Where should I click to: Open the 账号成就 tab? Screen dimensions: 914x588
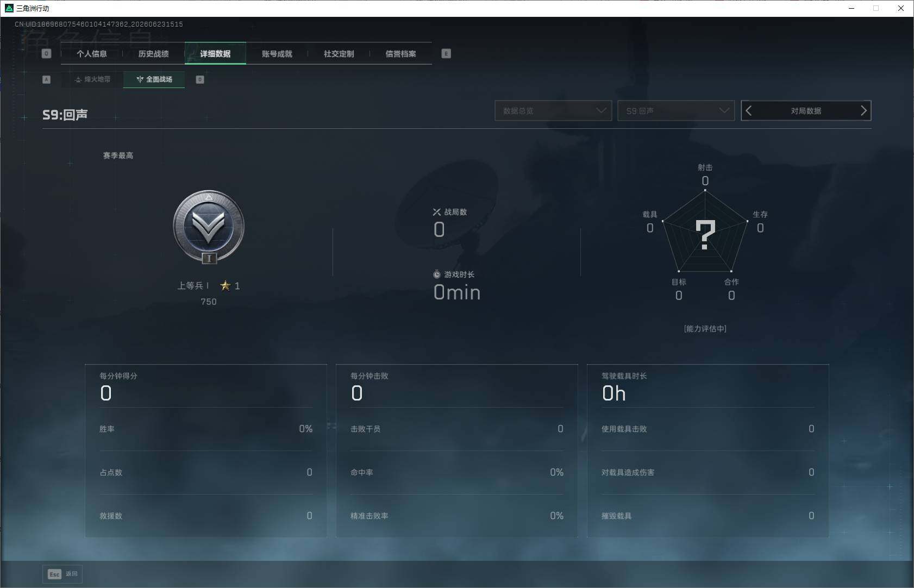[277, 54]
